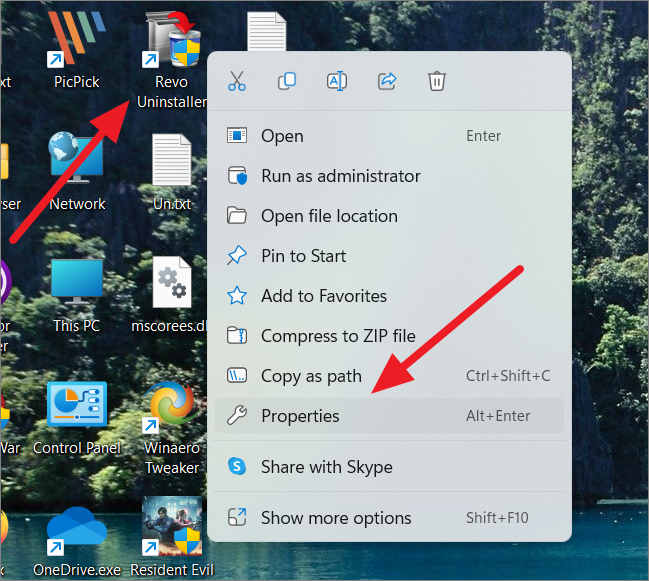Viewport: 649px width, 581px height.
Task: Choose Run as administrator
Action: point(389,176)
